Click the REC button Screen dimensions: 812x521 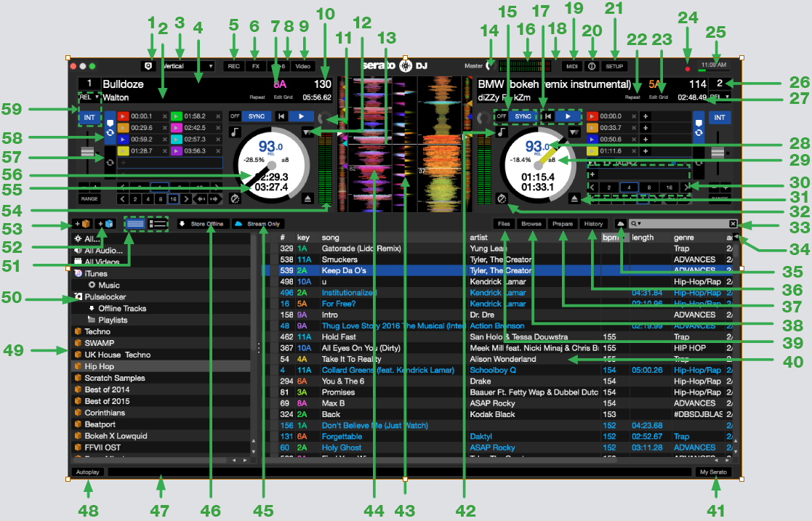tap(233, 66)
